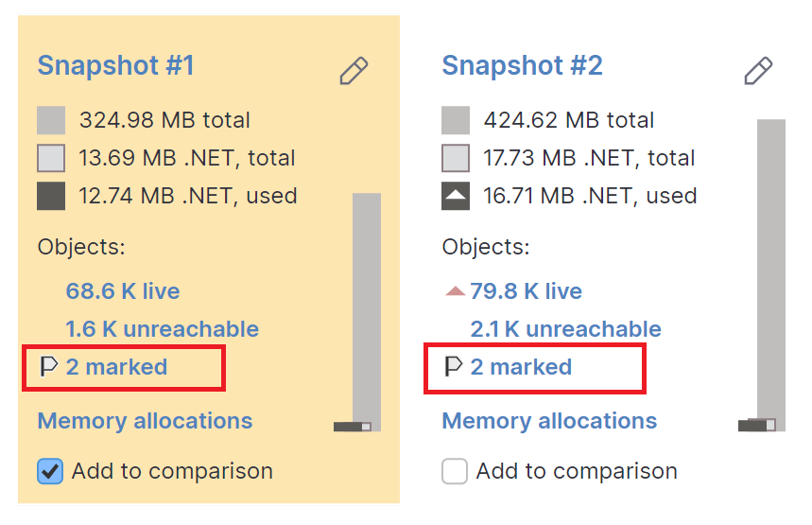Click the dark gray .NET used swatch in Snapshot #1

click(x=51, y=197)
